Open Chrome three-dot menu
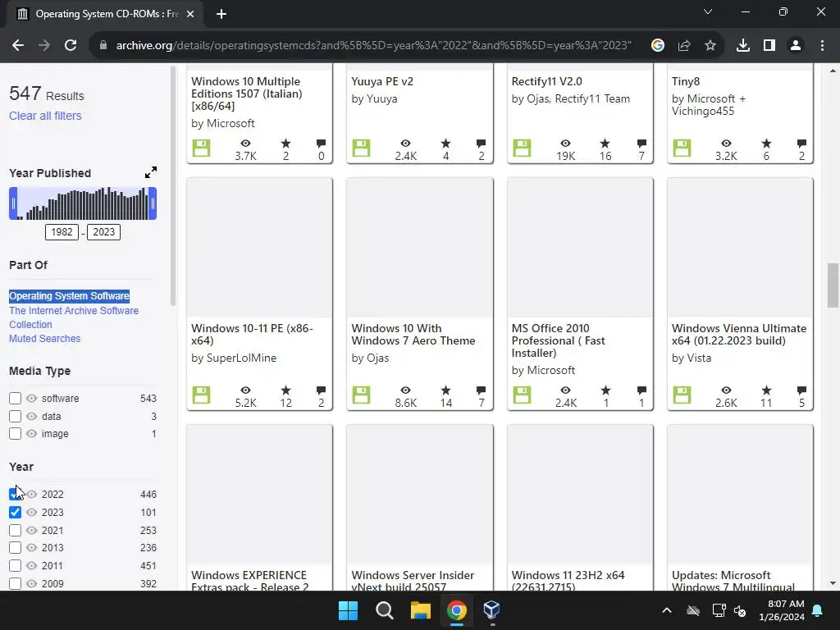Screen dimensions: 840x630 (x=822, y=46)
